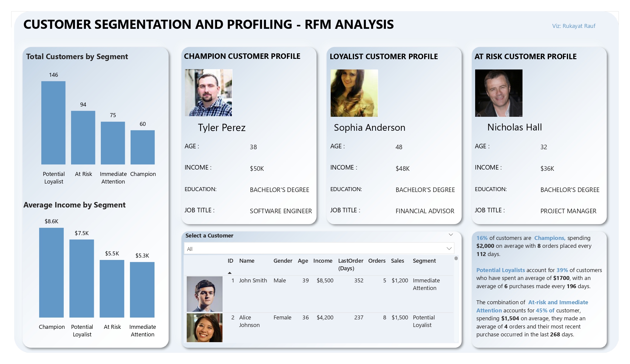Click the CHAMPION CUSTOMER PROFILE heading
630x364 pixels.
click(242, 56)
